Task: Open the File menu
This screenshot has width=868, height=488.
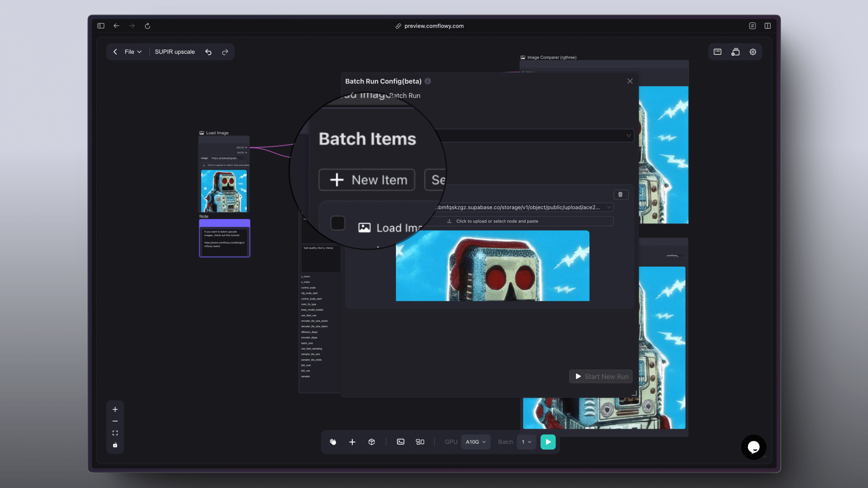Action: pyautogui.click(x=133, y=52)
